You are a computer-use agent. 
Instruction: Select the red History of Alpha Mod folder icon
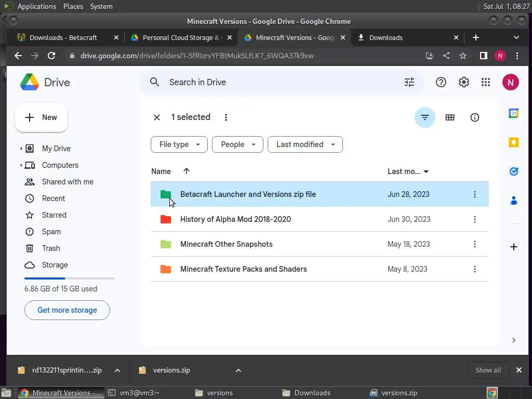tap(166, 219)
